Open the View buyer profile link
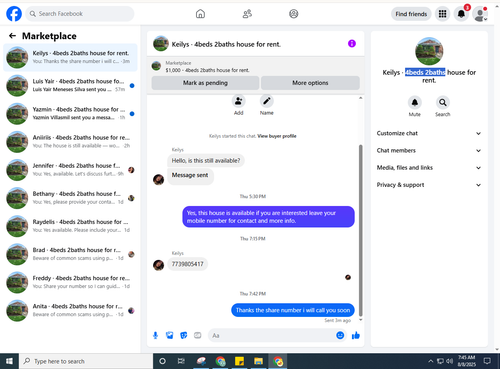The height and width of the screenshot is (369, 500). point(277,136)
